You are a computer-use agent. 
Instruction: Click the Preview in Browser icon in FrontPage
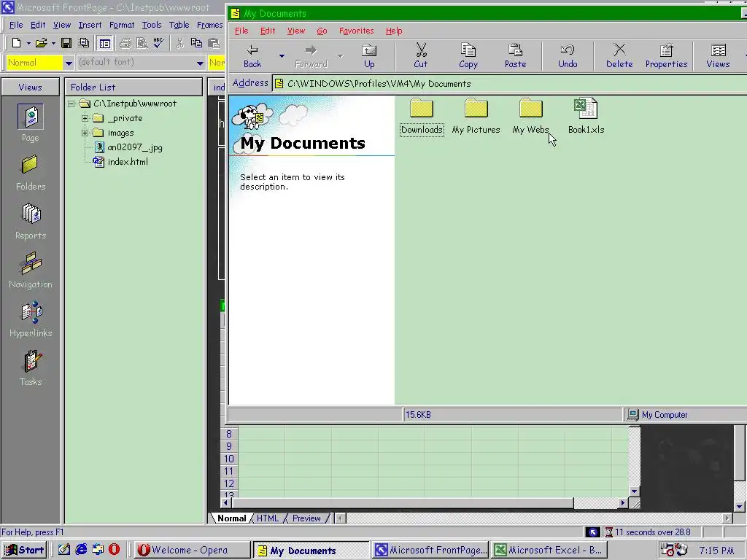pos(142,43)
